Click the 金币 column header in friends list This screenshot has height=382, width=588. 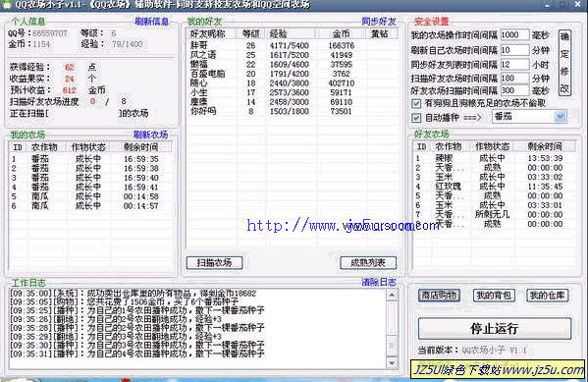click(342, 33)
